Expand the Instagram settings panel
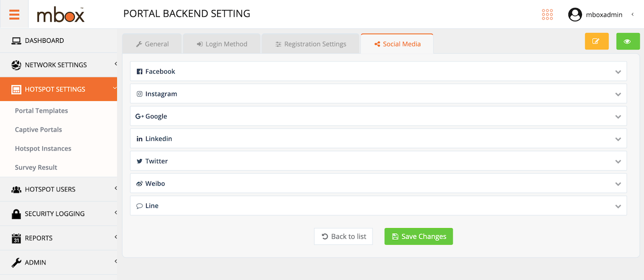This screenshot has width=644, height=280. point(378,94)
